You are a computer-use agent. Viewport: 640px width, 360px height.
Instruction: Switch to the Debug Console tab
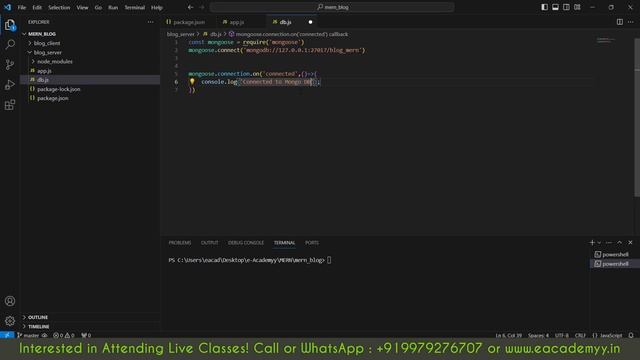(x=246, y=243)
